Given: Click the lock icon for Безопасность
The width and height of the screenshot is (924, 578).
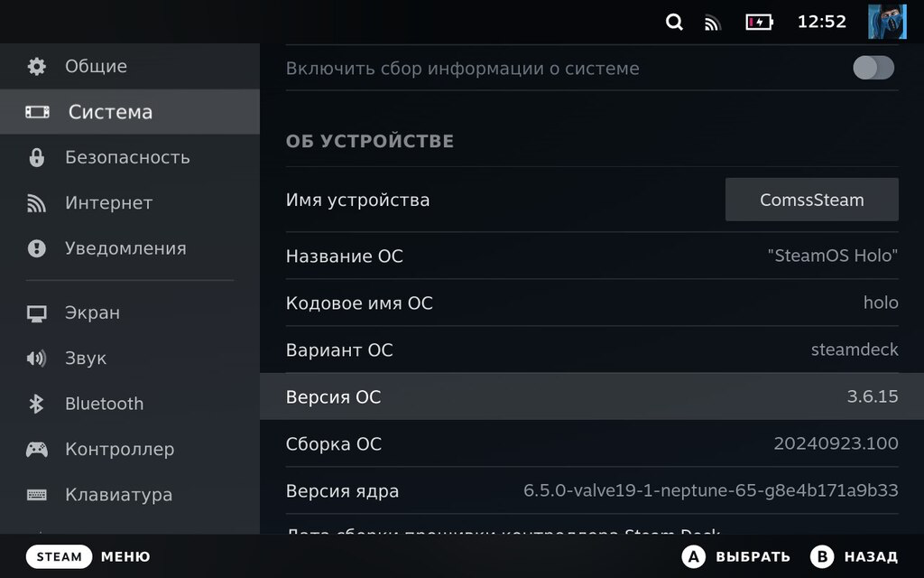Looking at the screenshot, I should coord(37,157).
